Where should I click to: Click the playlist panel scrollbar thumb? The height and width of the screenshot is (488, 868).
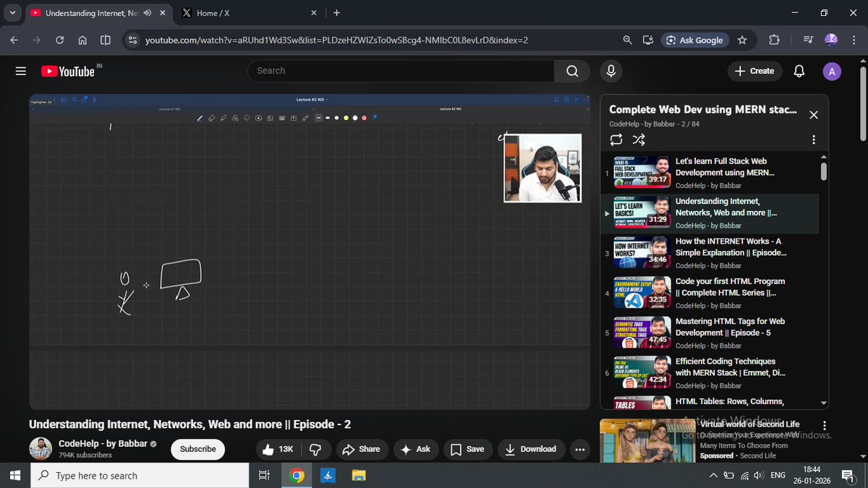(824, 172)
